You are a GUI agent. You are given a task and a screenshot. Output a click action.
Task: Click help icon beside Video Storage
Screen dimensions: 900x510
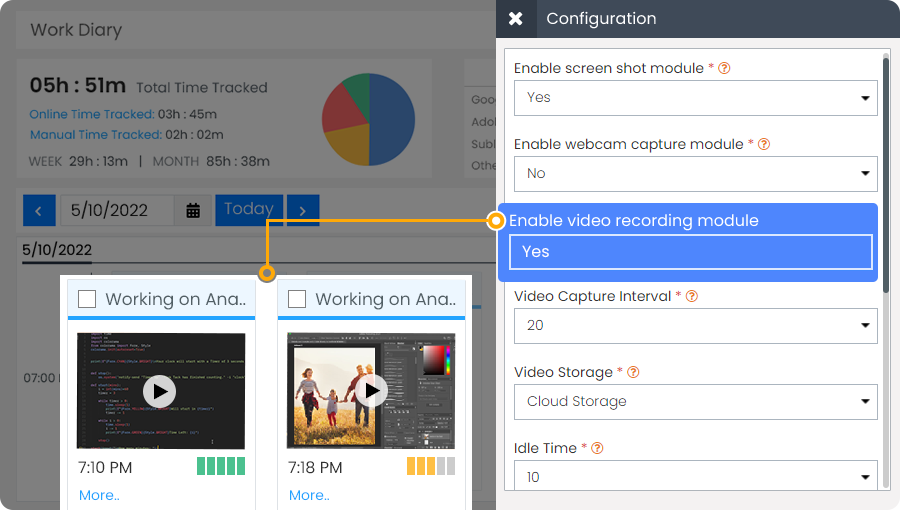pos(633,372)
